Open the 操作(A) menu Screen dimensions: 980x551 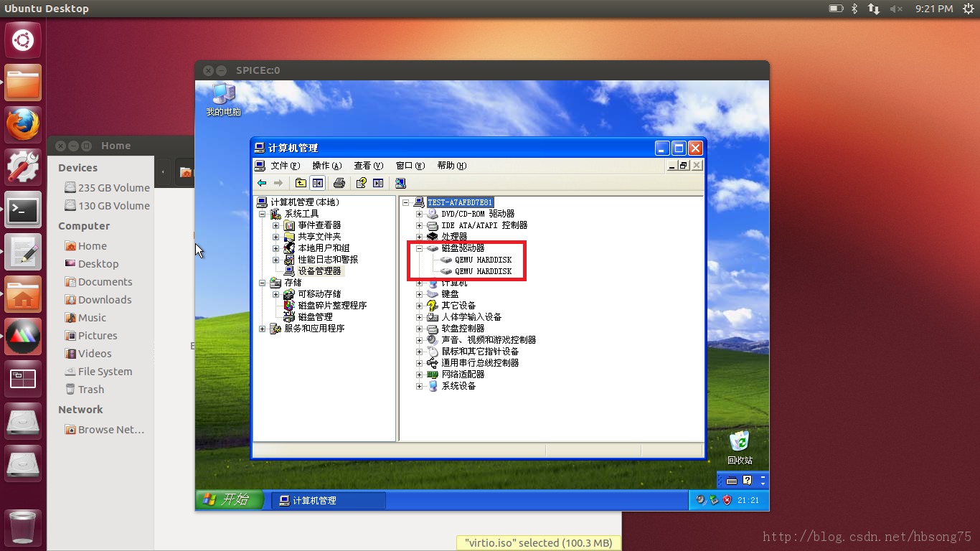(x=326, y=166)
